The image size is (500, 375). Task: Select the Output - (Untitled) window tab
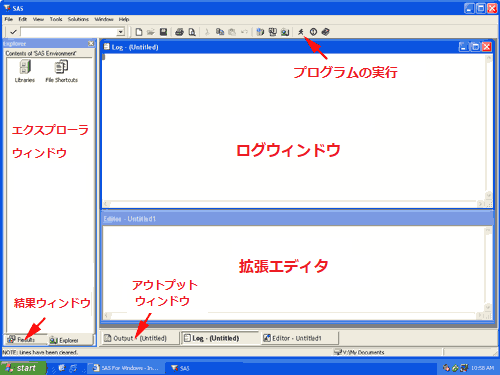(x=140, y=338)
